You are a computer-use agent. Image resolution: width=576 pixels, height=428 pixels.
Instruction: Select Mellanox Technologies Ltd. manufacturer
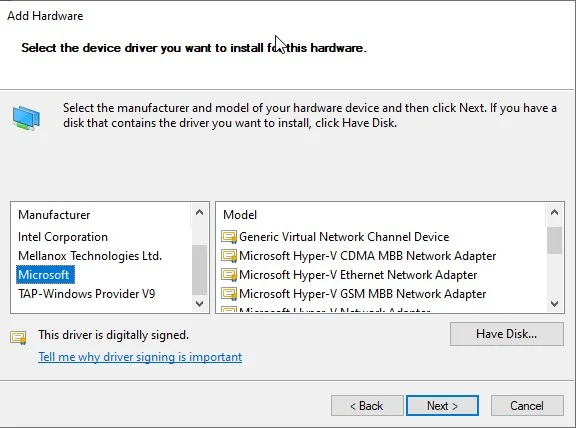coord(90,256)
